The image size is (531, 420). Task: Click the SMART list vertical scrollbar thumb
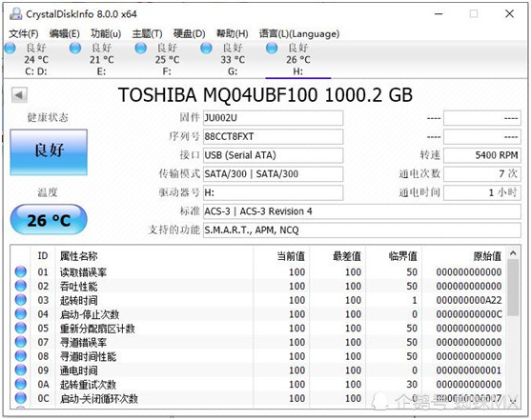513,288
